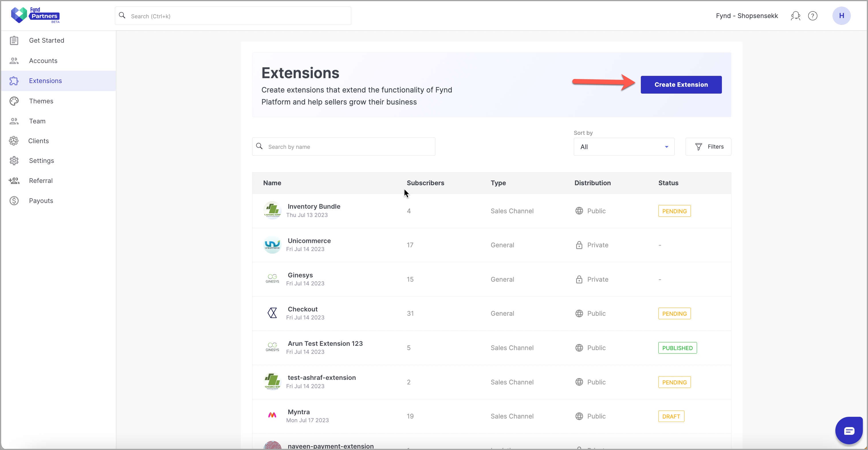Open Payouts in sidebar
Viewport: 868px width, 450px height.
coord(59,201)
